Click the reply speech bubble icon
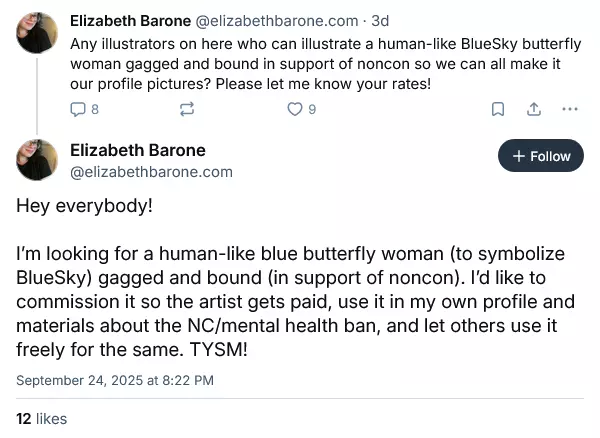Viewport: 600px width, 438px height. (x=78, y=109)
